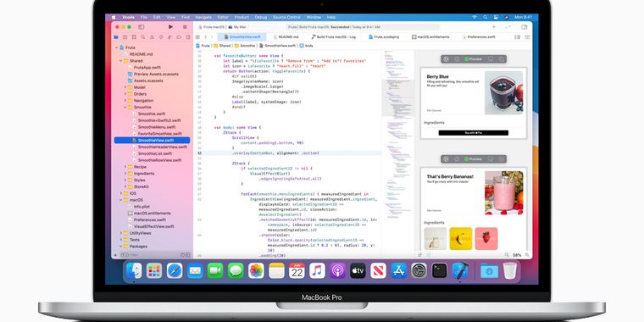
Task: Toggle the navigator sidebar visibility
Action: click(141, 27)
